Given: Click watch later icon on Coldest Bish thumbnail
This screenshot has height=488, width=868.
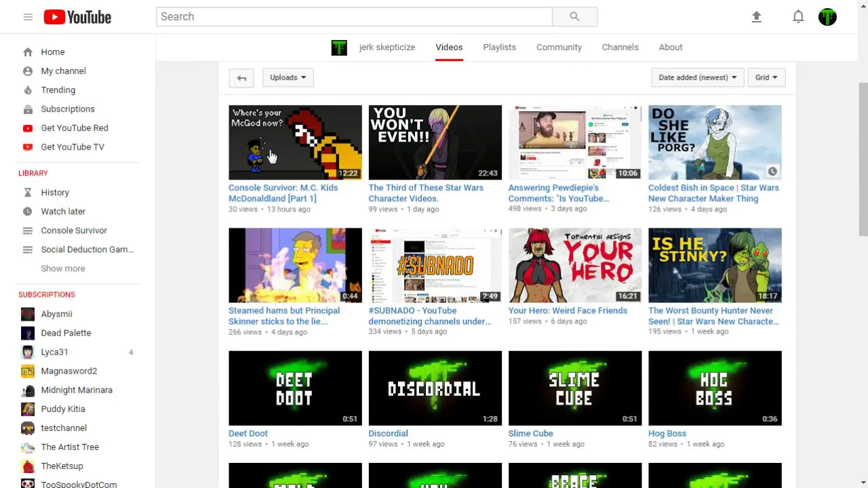Looking at the screenshot, I should (772, 171).
